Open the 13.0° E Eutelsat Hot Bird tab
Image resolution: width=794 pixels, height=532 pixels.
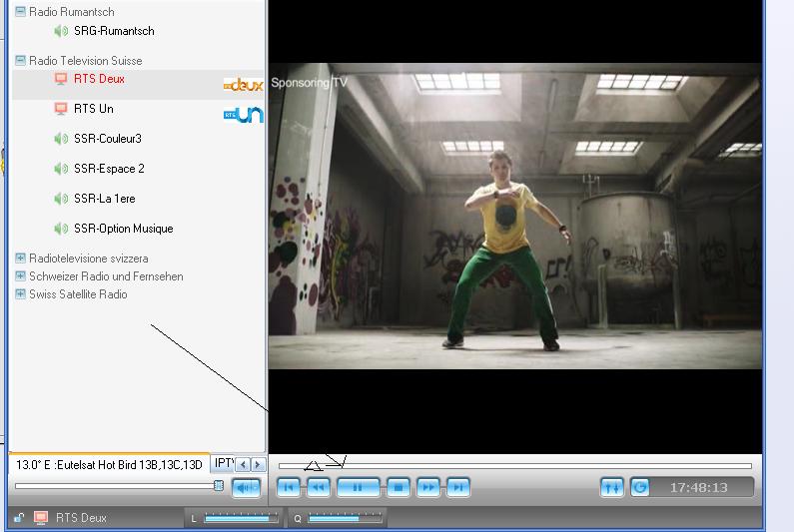click(109, 464)
